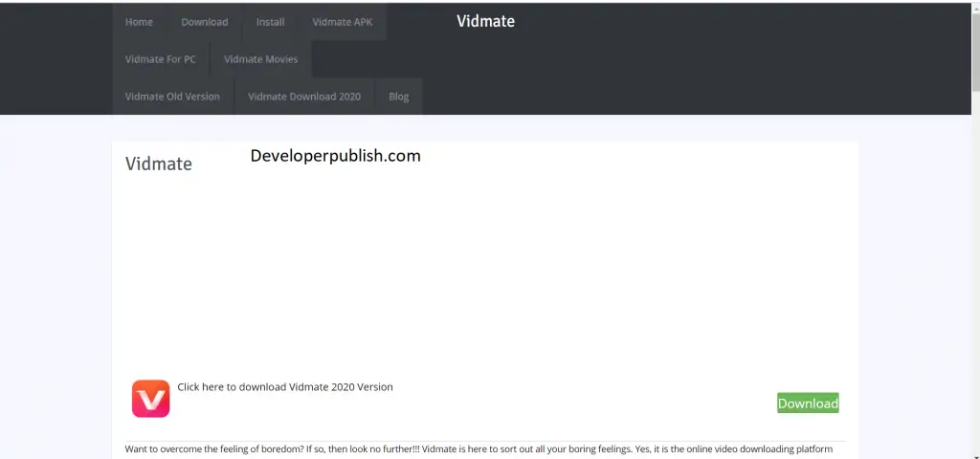Click the Vidmate app logo icon
Screen dimensions: 980x459
(150, 399)
